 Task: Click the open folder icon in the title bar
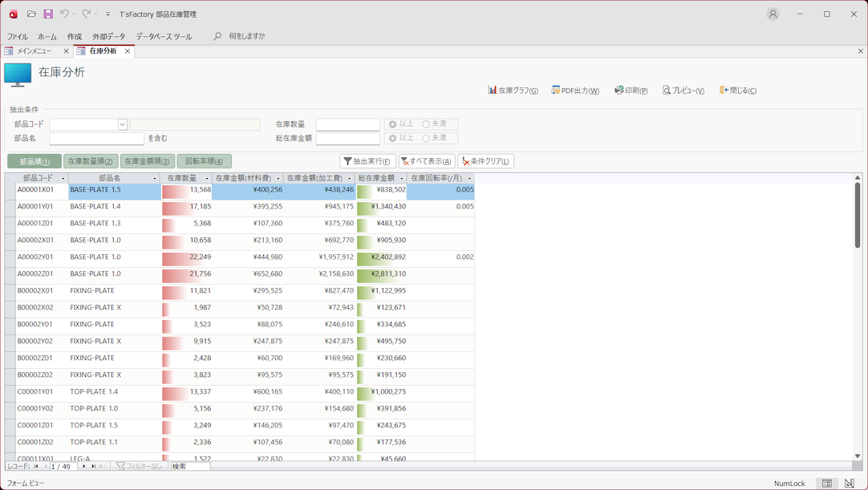pos(31,14)
